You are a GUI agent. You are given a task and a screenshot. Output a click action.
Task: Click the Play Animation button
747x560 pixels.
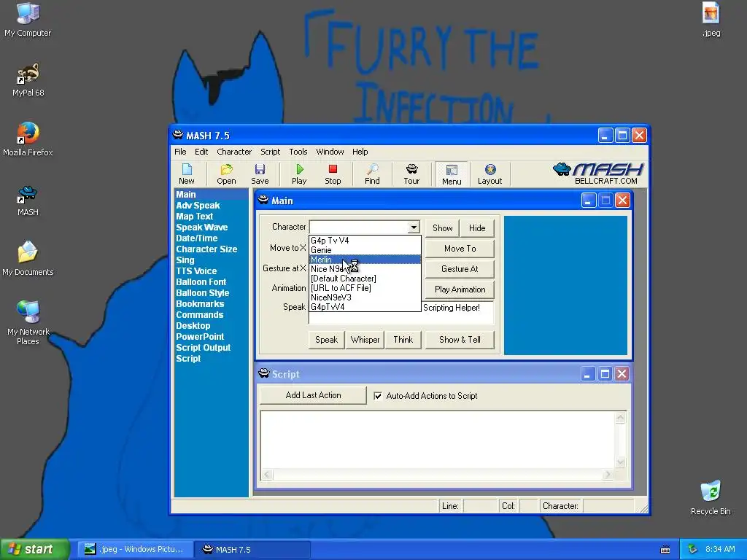tap(460, 289)
